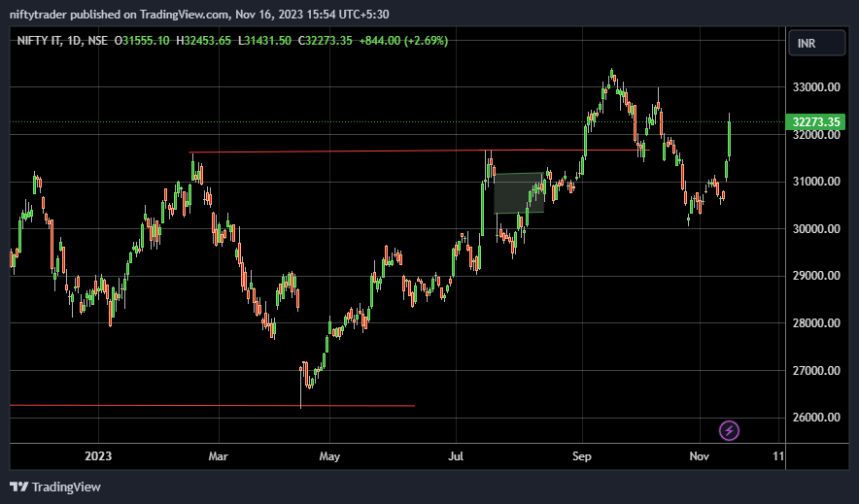
Task: Click the high value H32453.65
Action: click(x=203, y=41)
